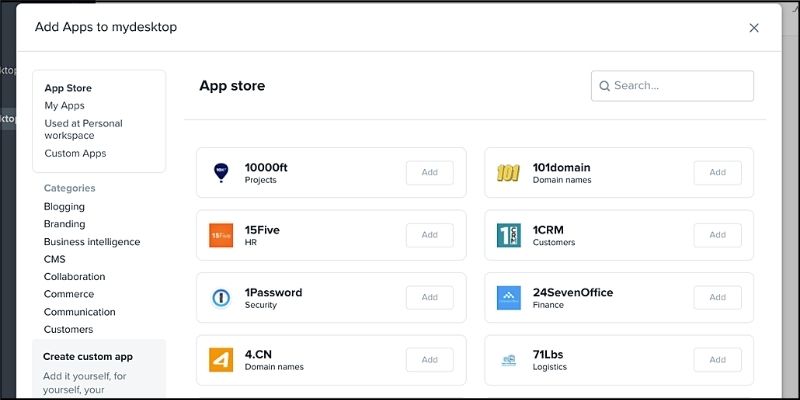Add the 1Password app
Image resolution: width=800 pixels, height=400 pixels.
pos(430,297)
